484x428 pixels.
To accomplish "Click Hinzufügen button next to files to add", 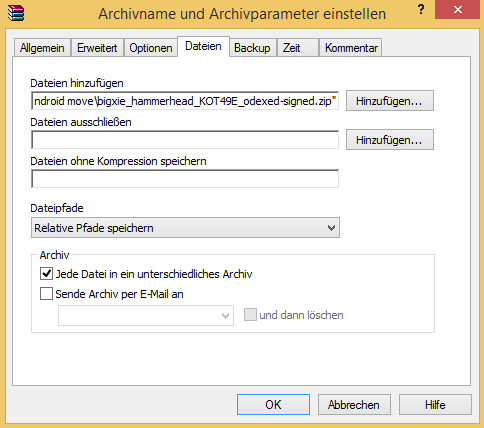I will [390, 100].
